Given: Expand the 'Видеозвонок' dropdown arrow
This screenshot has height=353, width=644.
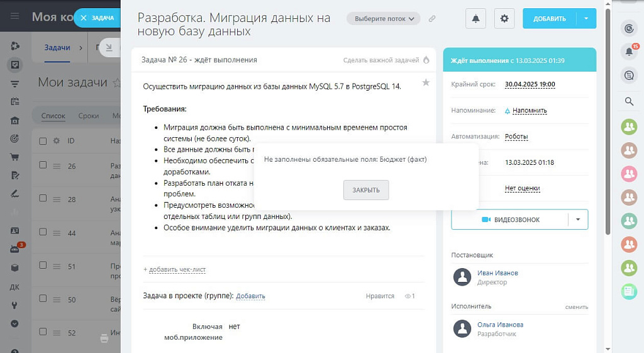Looking at the screenshot, I should pos(578,220).
